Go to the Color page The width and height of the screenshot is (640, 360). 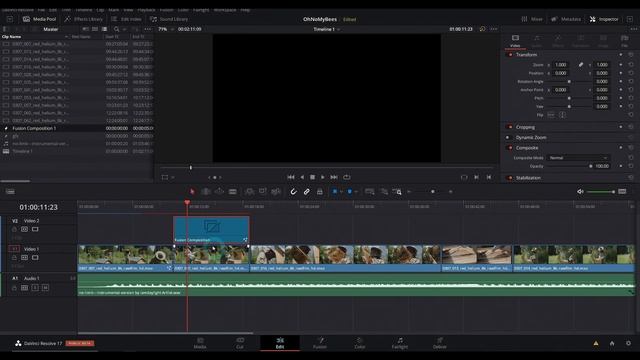(360, 343)
